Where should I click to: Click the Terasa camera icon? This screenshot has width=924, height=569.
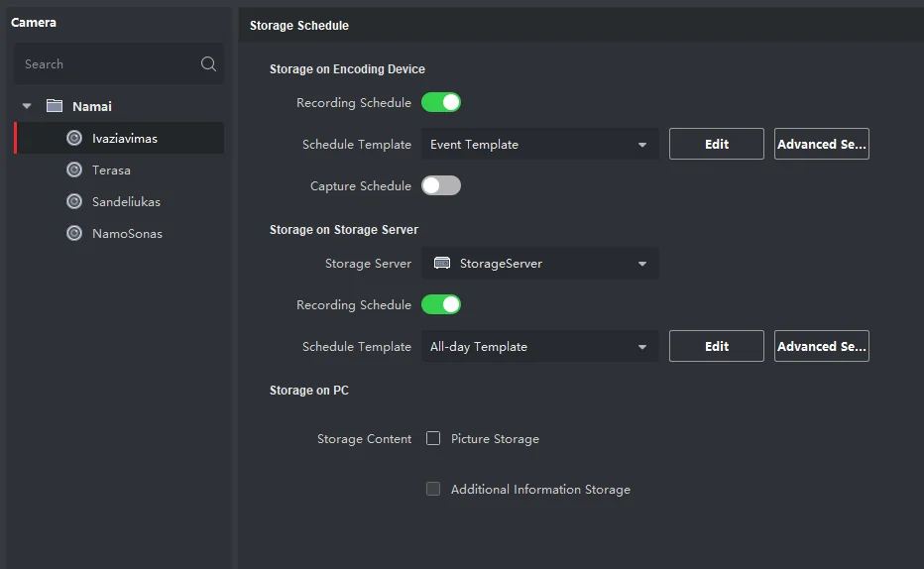74,171
